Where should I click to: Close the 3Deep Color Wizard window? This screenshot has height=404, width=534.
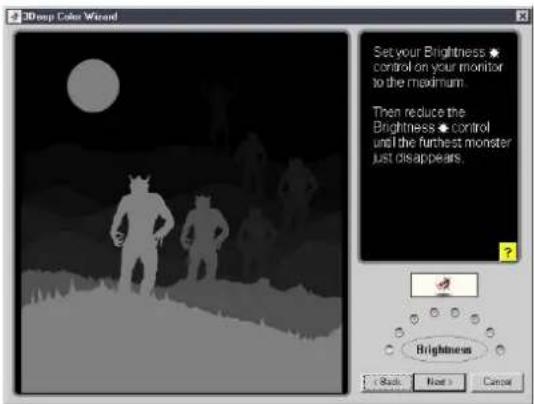point(522,16)
